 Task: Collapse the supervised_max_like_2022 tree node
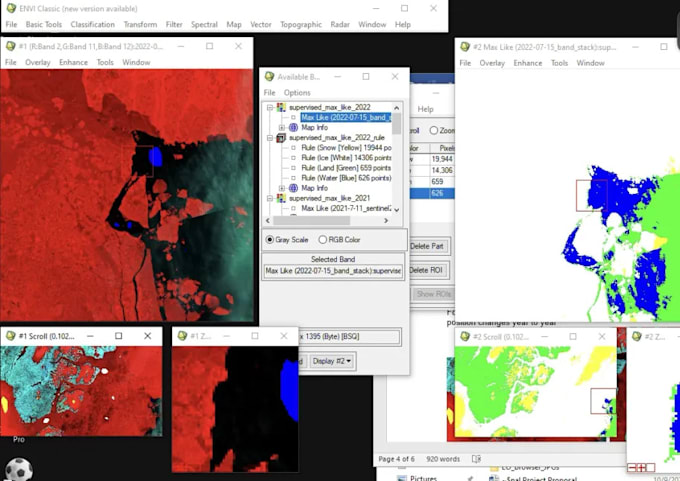pyautogui.click(x=269, y=107)
